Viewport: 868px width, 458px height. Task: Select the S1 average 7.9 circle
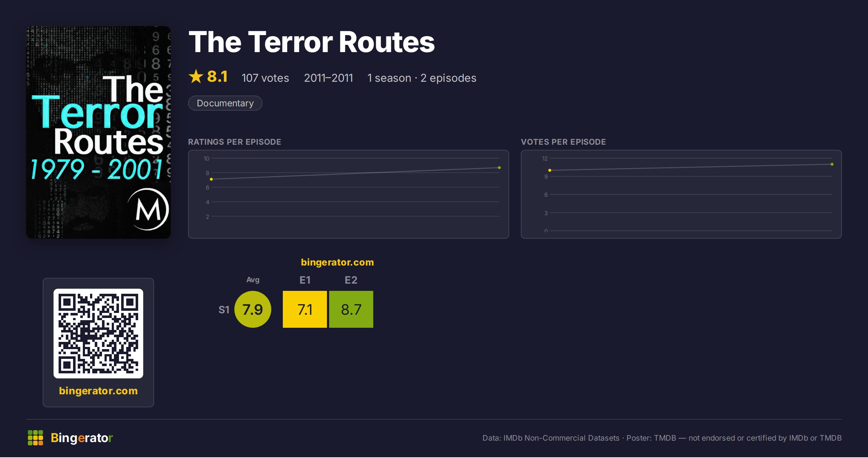pyautogui.click(x=253, y=309)
